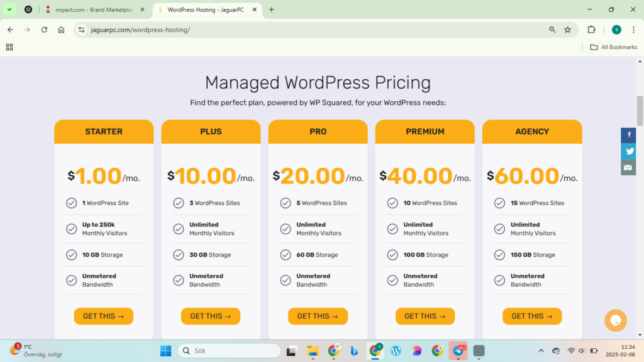
Task: Click the taskbar Sök search box
Action: pyautogui.click(x=229, y=351)
